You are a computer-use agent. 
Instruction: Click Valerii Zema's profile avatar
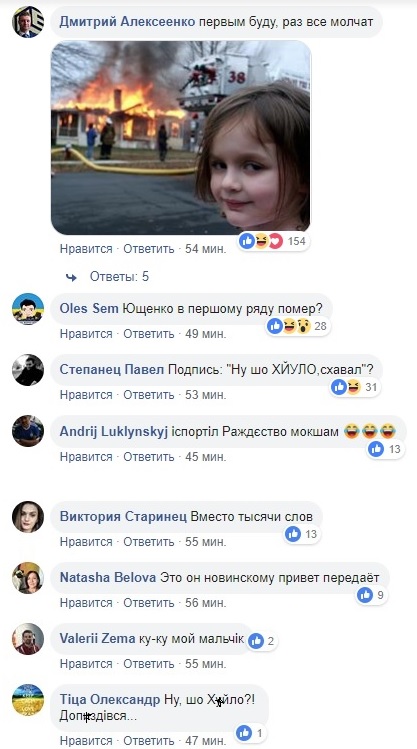point(28,639)
